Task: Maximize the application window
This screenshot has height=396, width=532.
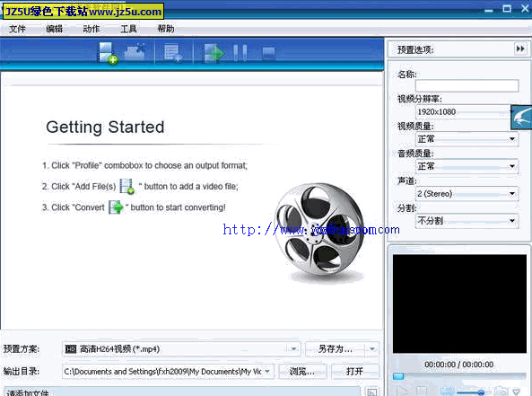Action: click(x=507, y=9)
